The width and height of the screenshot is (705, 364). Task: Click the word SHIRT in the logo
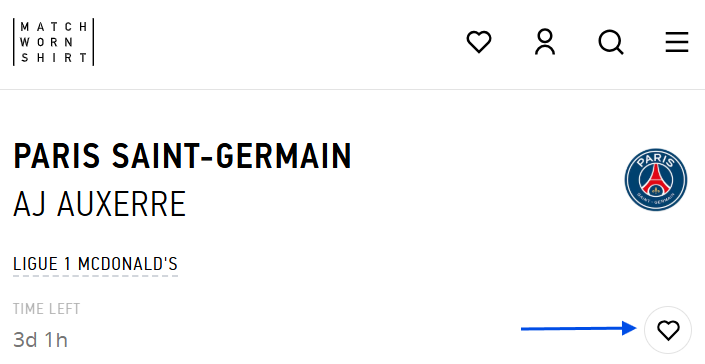point(54,58)
